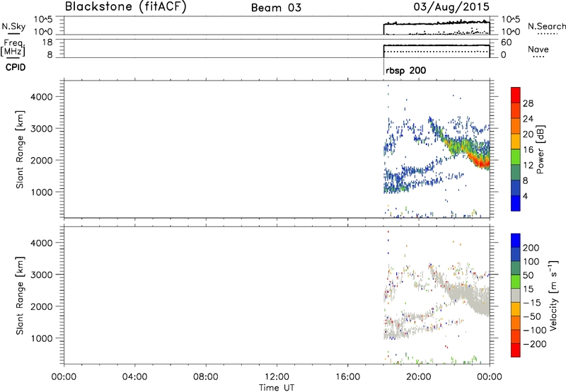Click the '28' Power colorbar tick label
The image size is (566, 392).
(x=528, y=103)
